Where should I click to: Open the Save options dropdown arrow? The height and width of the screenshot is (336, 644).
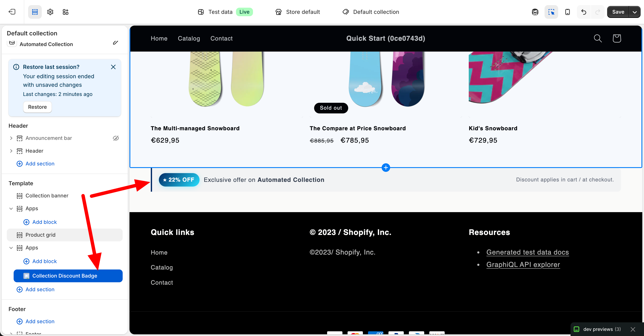click(634, 12)
